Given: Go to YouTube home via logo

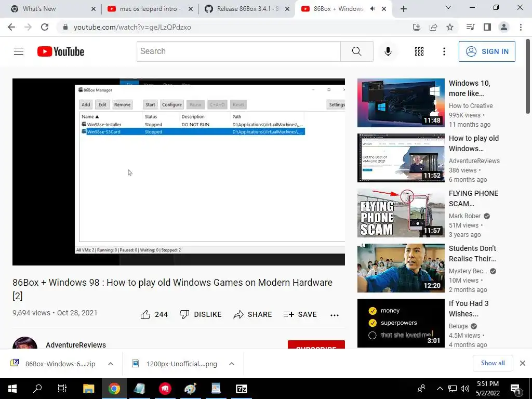Looking at the screenshot, I should (61, 51).
